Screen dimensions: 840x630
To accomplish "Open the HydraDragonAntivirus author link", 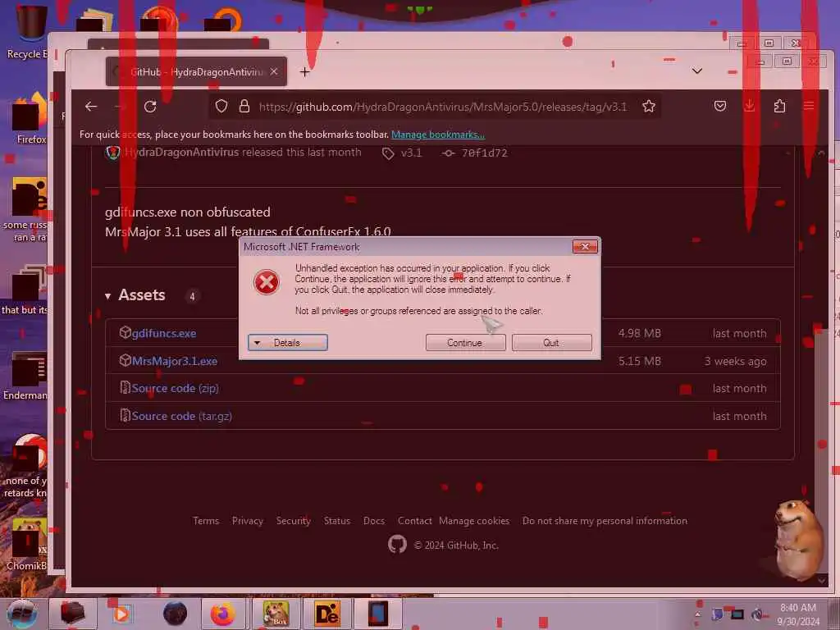I will pos(181,152).
